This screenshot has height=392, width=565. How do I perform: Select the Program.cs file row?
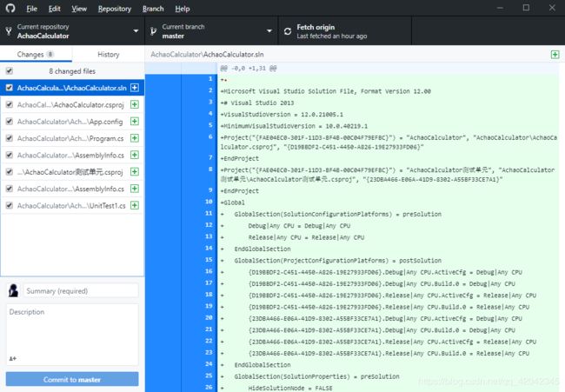(72, 138)
